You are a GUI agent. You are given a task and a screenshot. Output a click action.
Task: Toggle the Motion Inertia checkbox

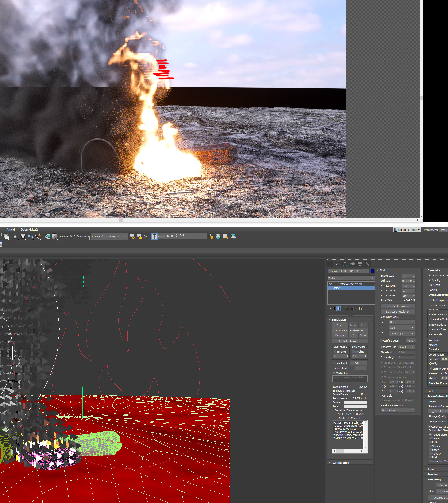coord(430,275)
